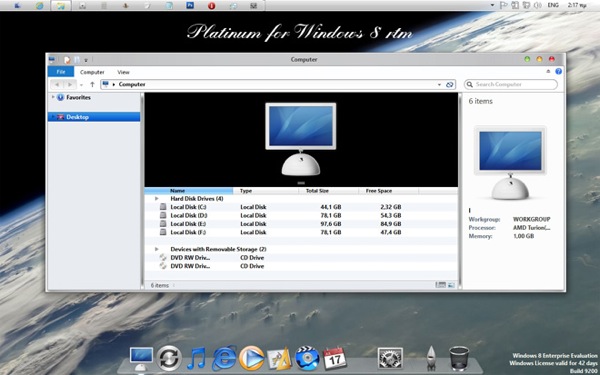Click the Properties quick access icon
The height and width of the screenshot is (375, 600).
(x=67, y=60)
